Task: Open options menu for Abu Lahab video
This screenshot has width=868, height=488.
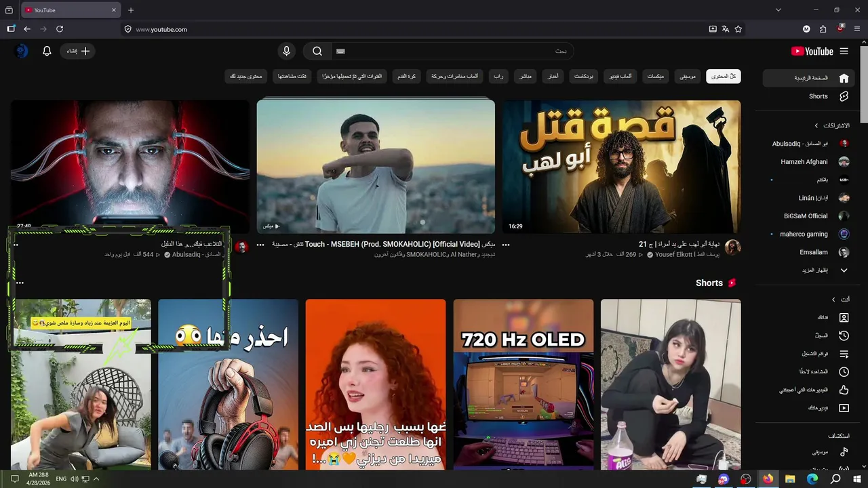Action: 505,245
